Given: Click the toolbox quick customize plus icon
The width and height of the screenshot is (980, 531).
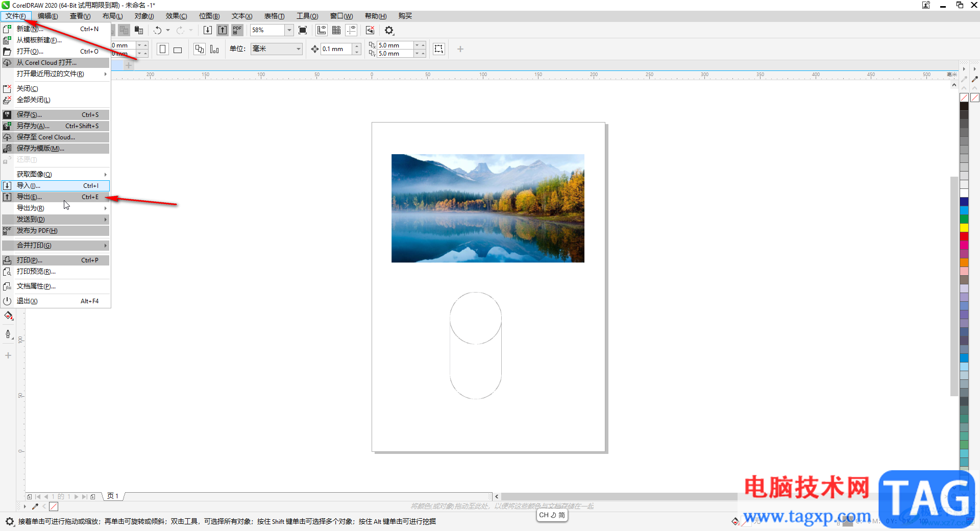Looking at the screenshot, I should tap(8, 355).
